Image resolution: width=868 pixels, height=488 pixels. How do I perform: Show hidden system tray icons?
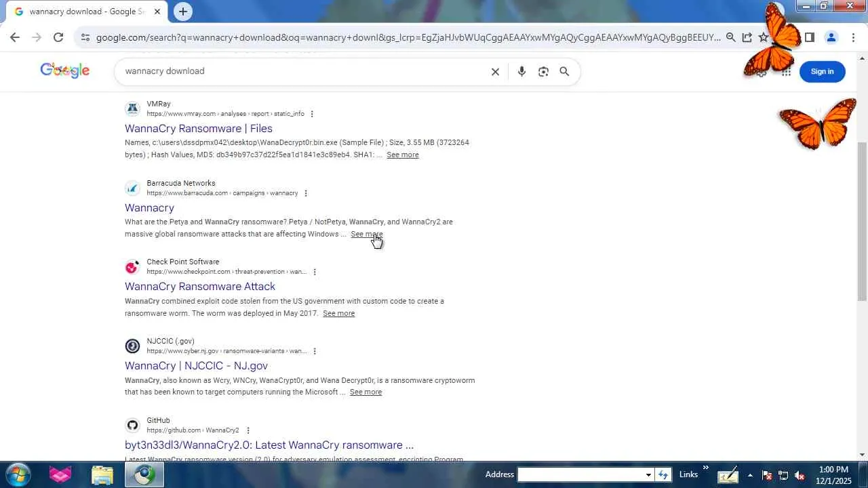(x=750, y=475)
